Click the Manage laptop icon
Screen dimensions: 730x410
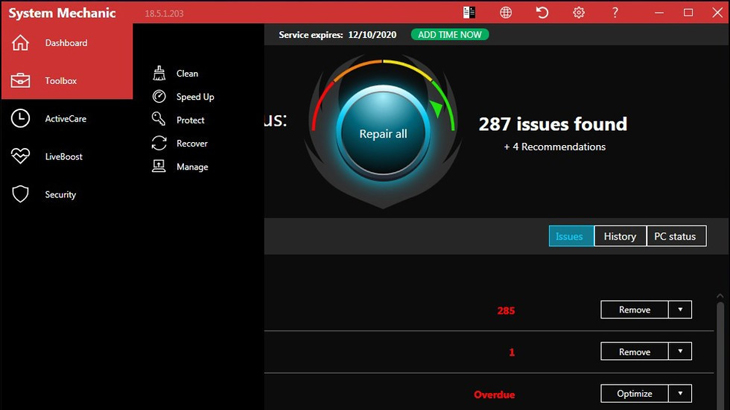159,166
